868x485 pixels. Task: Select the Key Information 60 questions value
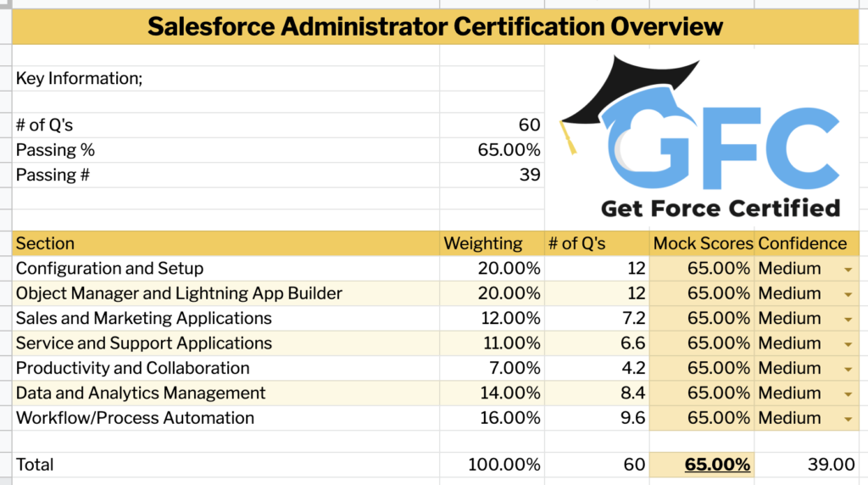pos(492,125)
